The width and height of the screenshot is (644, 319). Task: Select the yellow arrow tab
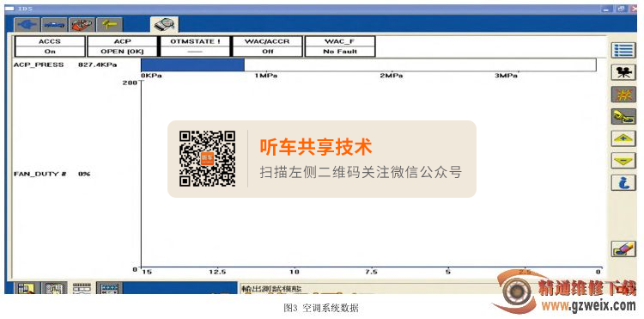[x=110, y=25]
